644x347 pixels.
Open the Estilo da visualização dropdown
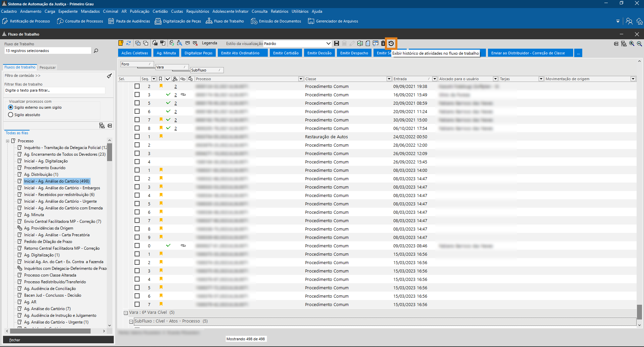(x=328, y=44)
